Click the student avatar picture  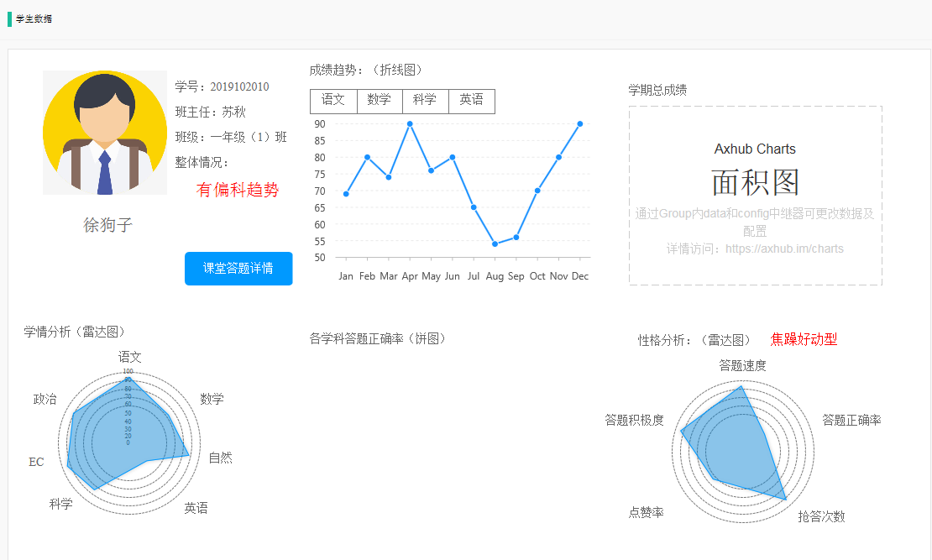click(105, 133)
